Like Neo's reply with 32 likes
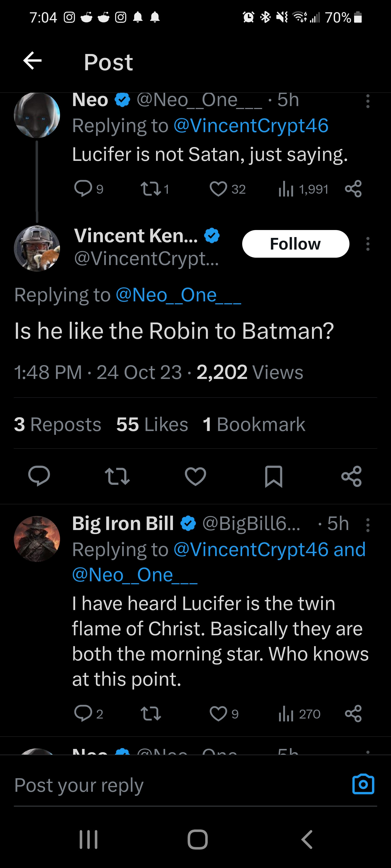 (218, 189)
